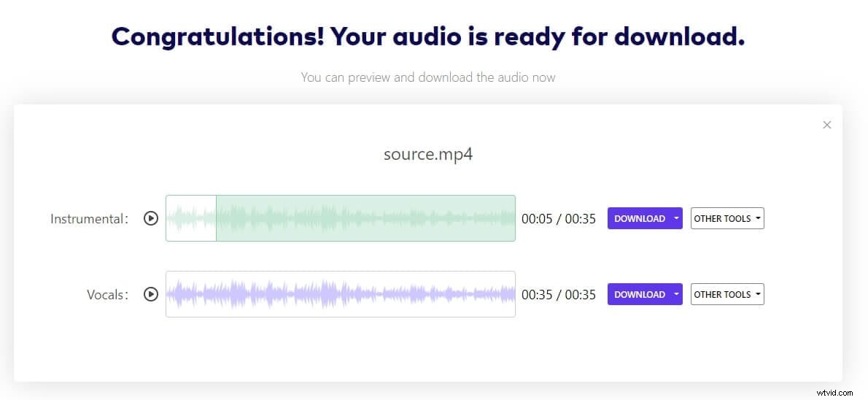The width and height of the screenshot is (868, 400).
Task: Click the Vocals 00:35 / 00:35 time
Action: tap(559, 295)
